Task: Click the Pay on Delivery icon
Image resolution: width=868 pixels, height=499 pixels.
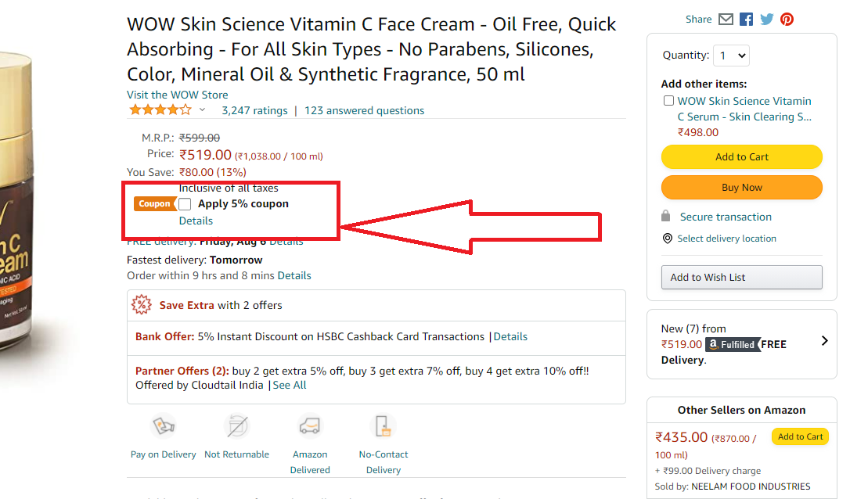Action: click(164, 426)
